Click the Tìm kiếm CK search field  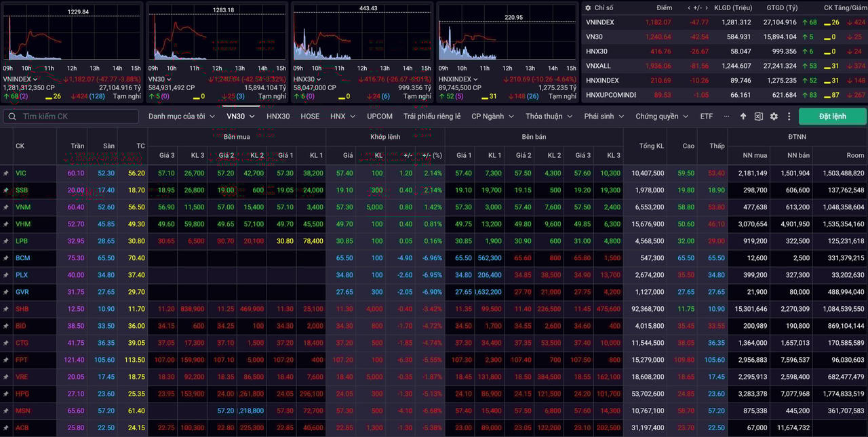75,117
